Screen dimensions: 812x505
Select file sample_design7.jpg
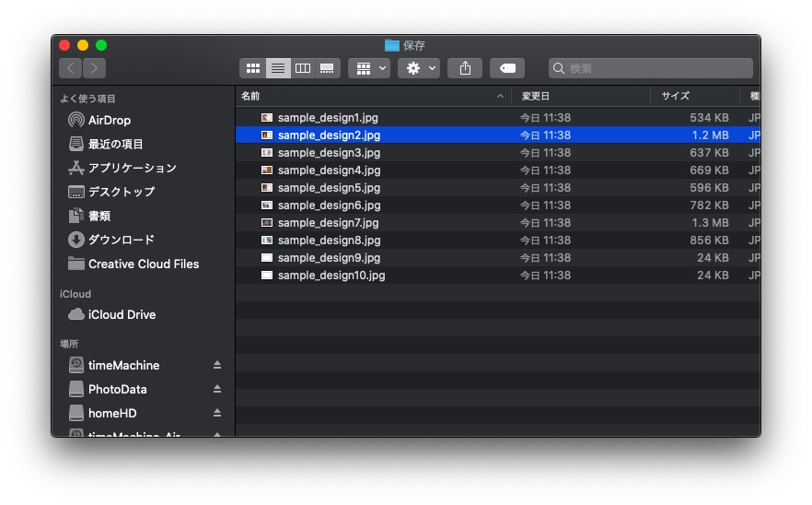pos(498,223)
